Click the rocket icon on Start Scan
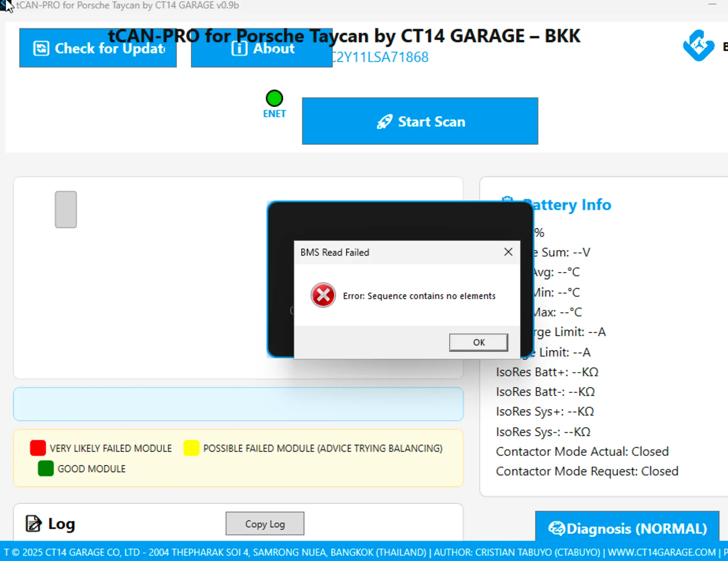This screenshot has width=728, height=561. click(x=384, y=122)
